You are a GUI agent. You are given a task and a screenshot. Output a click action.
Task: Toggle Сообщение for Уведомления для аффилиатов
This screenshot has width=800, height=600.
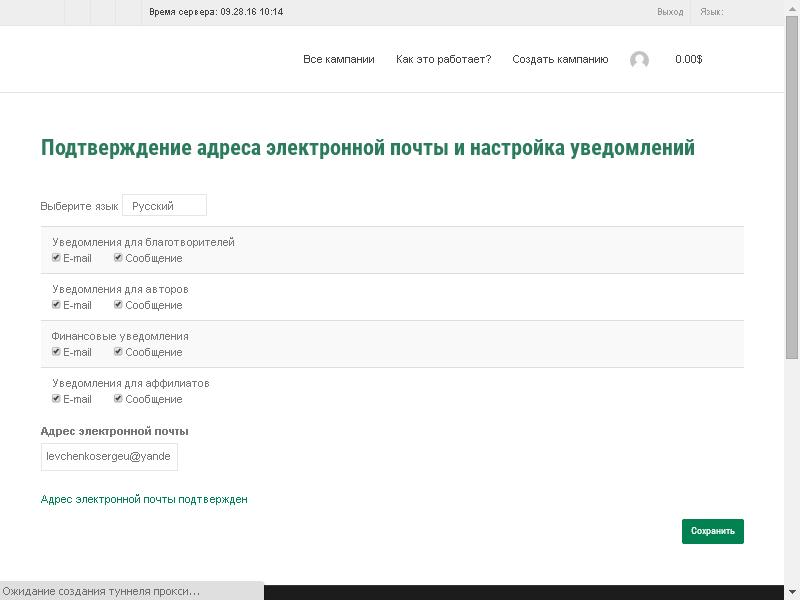(118, 398)
